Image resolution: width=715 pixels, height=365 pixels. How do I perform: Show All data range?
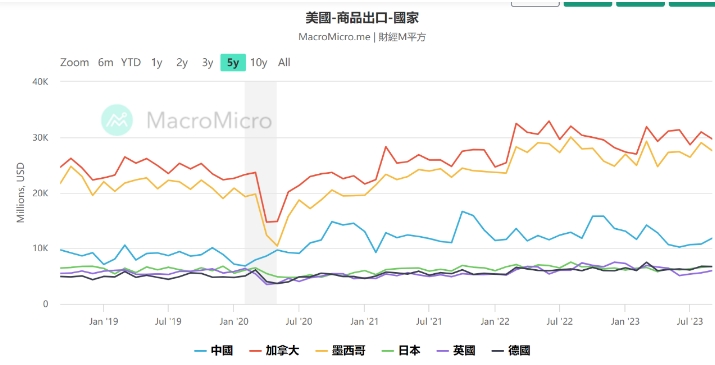pos(284,63)
